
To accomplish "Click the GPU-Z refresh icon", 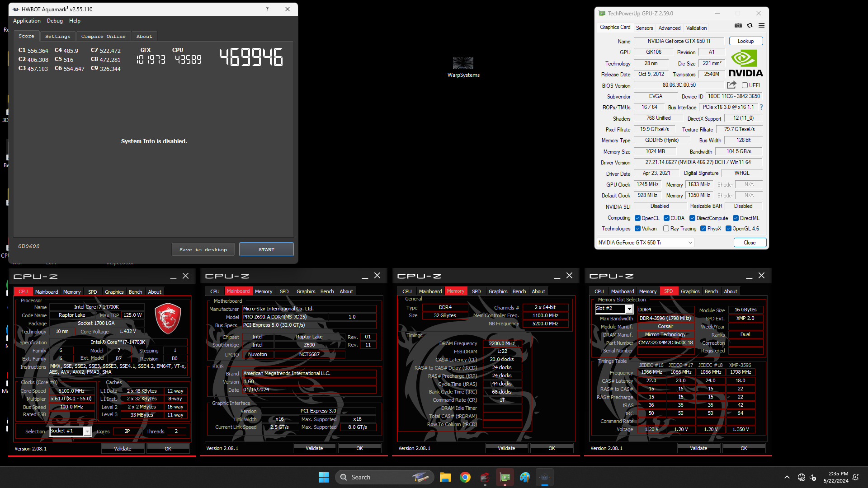I will click(750, 26).
